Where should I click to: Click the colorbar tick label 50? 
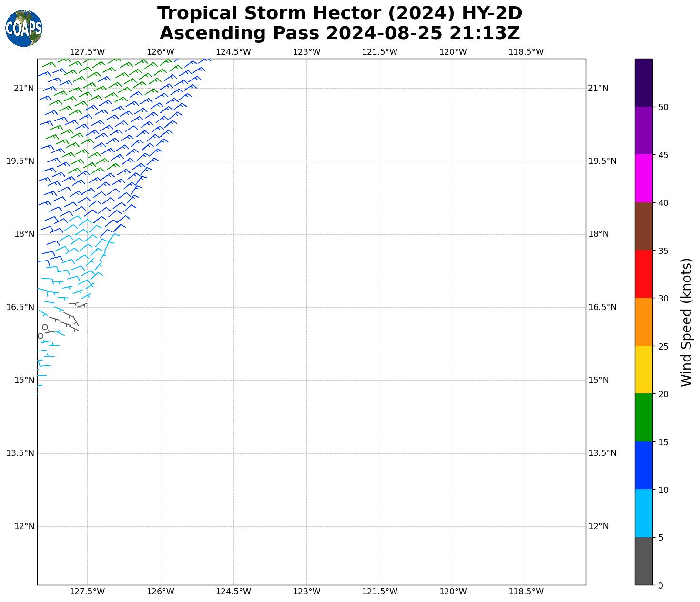pos(663,107)
